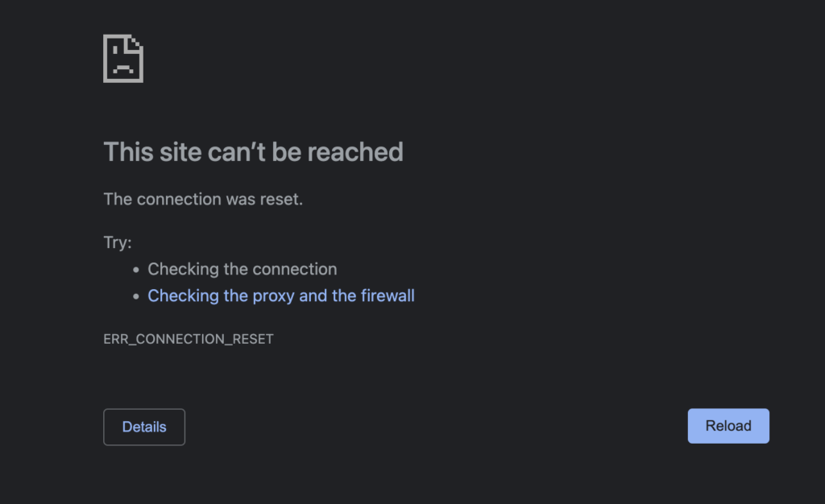
Task: Click the "This site can't be reached" heading
Action: [253, 152]
